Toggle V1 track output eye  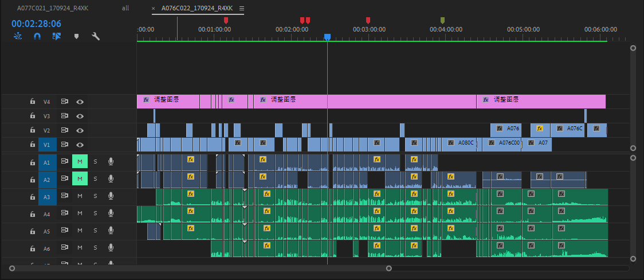(80, 145)
